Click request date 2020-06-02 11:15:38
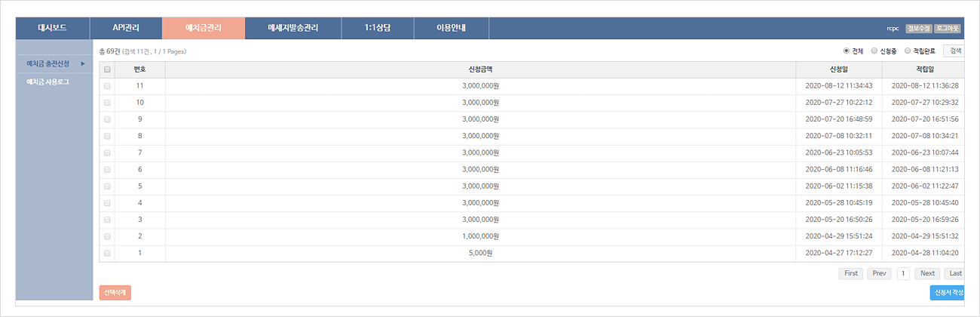 pos(838,186)
